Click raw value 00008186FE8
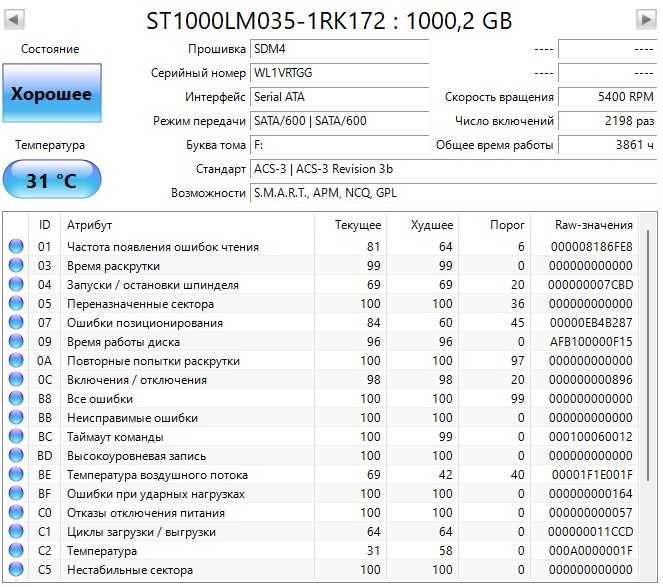This screenshot has width=663, height=587. pyautogui.click(x=591, y=247)
